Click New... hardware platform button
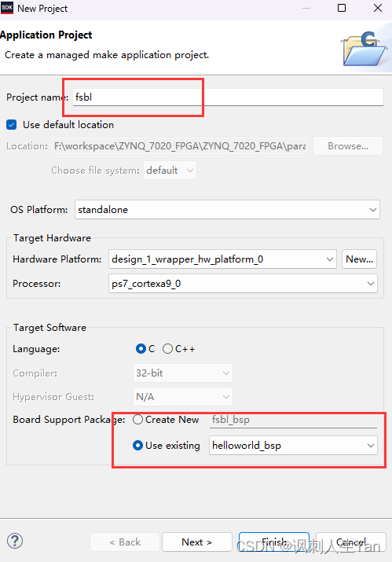The image size is (392, 562). [x=359, y=259]
